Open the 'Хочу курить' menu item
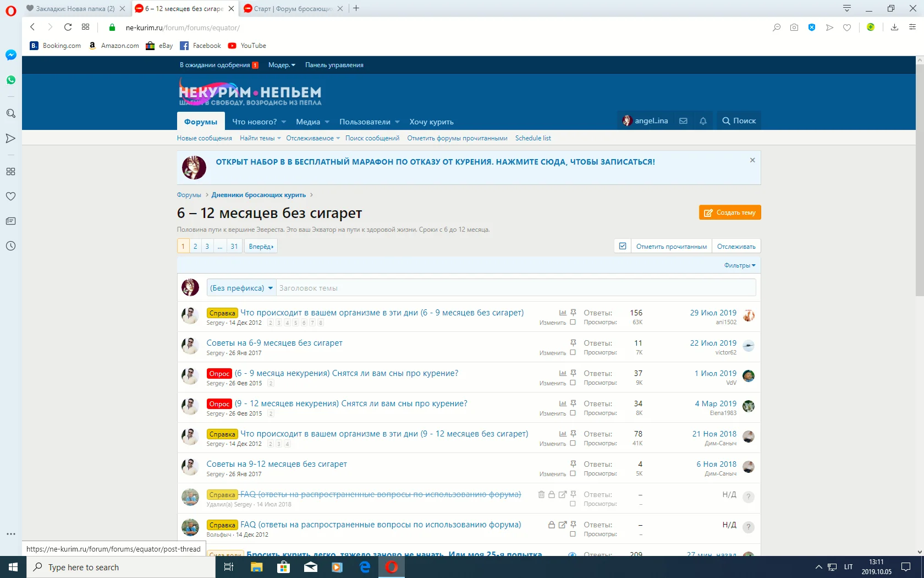 (431, 122)
